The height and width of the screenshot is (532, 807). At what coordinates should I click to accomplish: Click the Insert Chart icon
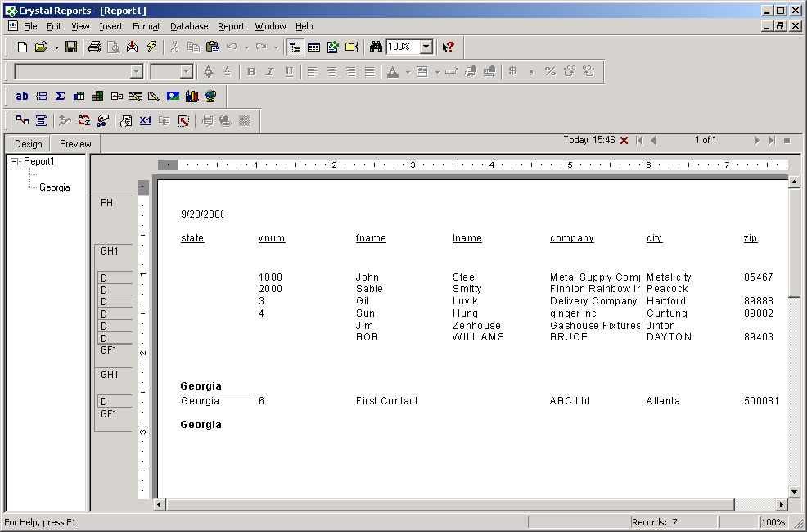tap(192, 96)
